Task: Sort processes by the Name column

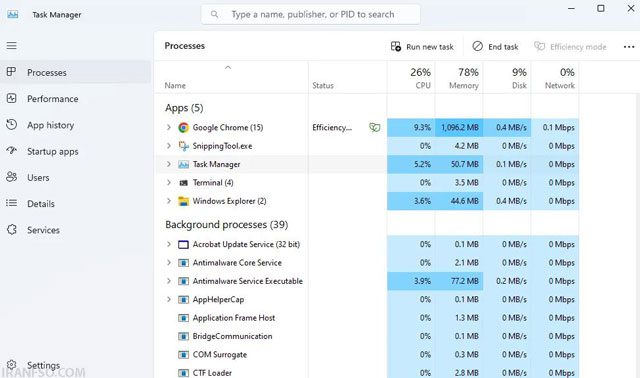Action: [175, 85]
